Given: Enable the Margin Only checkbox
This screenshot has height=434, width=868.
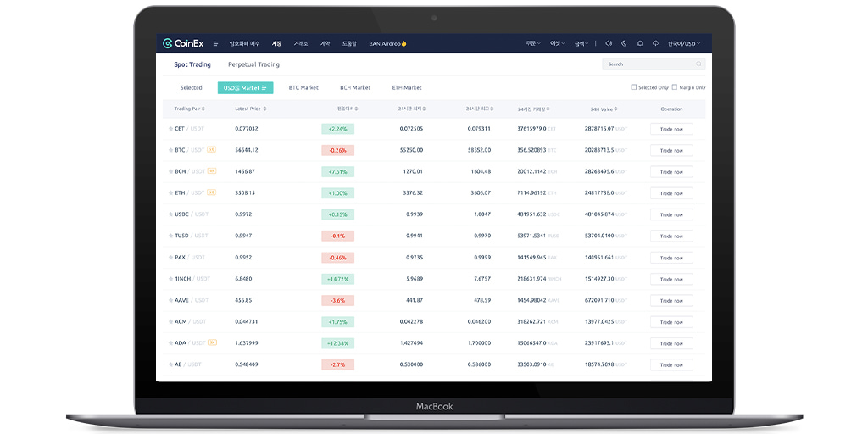Looking at the screenshot, I should click(x=674, y=87).
